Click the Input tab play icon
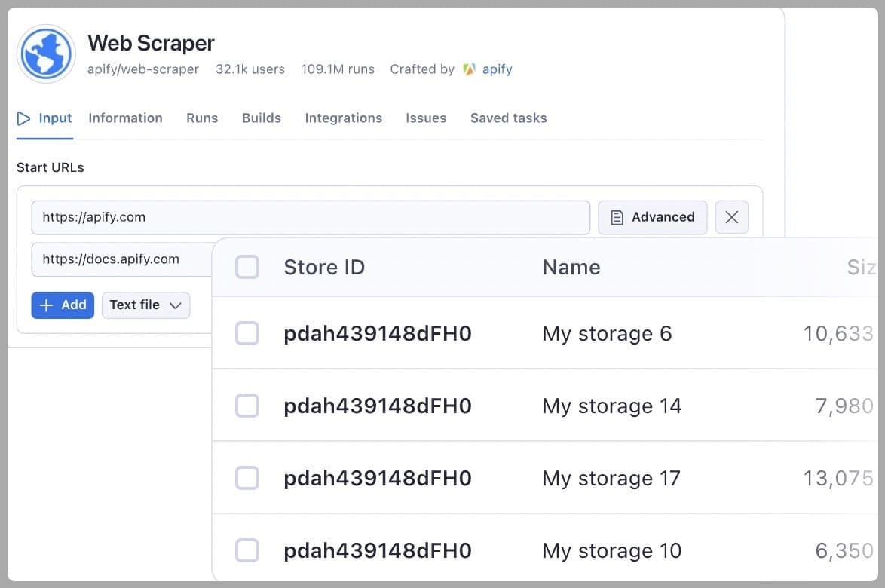 click(23, 118)
